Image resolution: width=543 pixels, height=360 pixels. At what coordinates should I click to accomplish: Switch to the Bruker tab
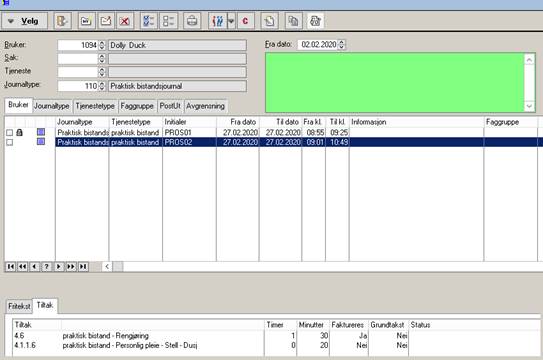pos(18,105)
